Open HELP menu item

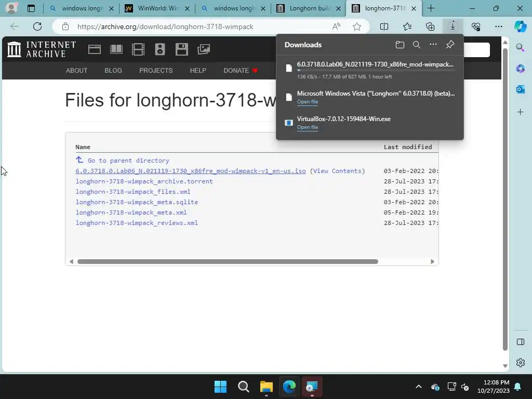pyautogui.click(x=198, y=71)
